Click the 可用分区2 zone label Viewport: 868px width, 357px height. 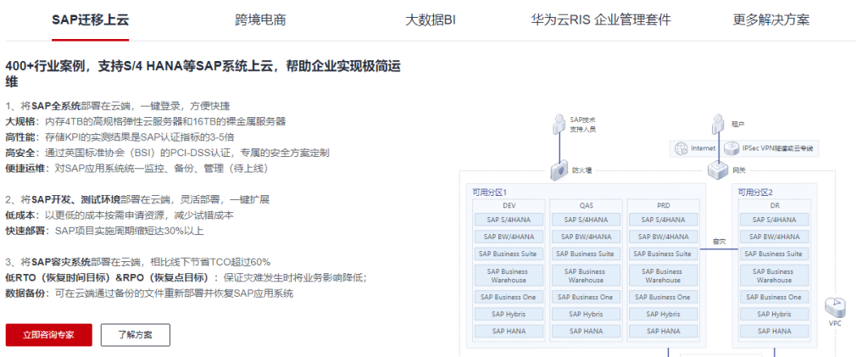tap(755, 192)
